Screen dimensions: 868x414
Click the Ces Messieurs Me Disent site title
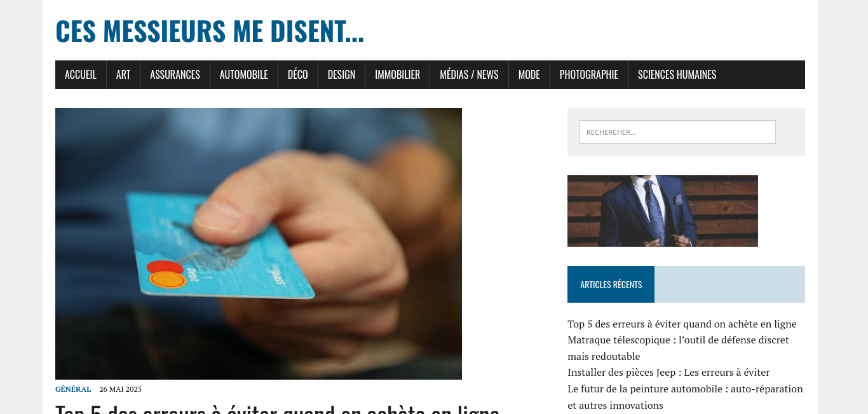(x=210, y=31)
